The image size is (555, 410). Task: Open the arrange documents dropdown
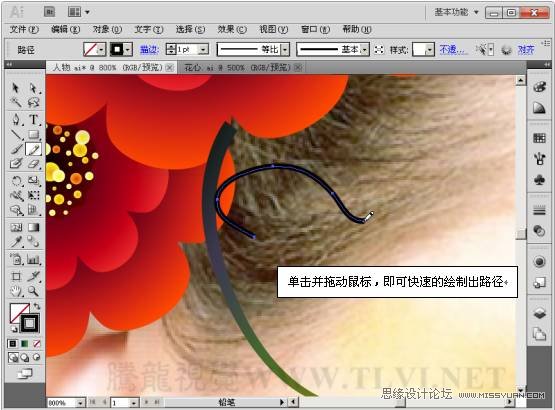click(79, 12)
